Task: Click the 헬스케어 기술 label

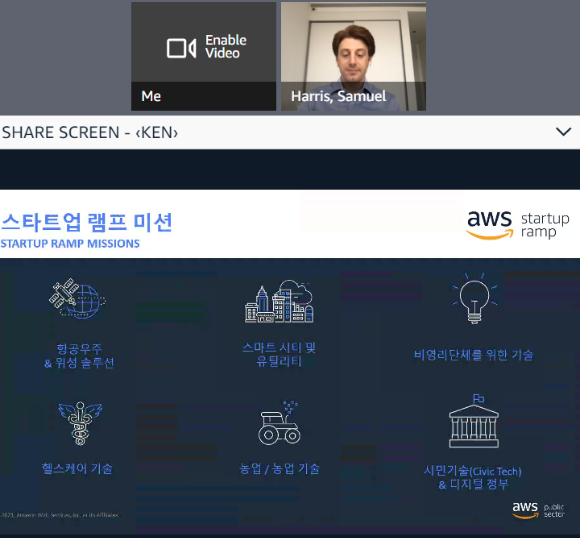Action: pyautogui.click(x=77, y=468)
